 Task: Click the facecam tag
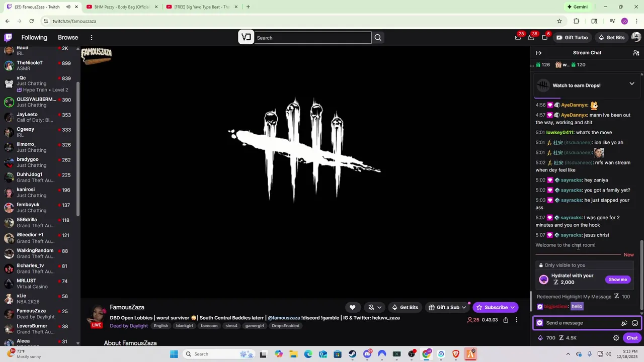click(209, 326)
